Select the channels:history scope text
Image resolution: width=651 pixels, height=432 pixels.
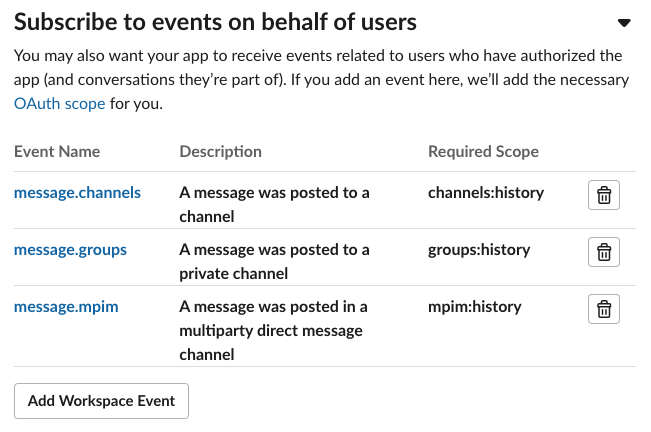(x=485, y=192)
